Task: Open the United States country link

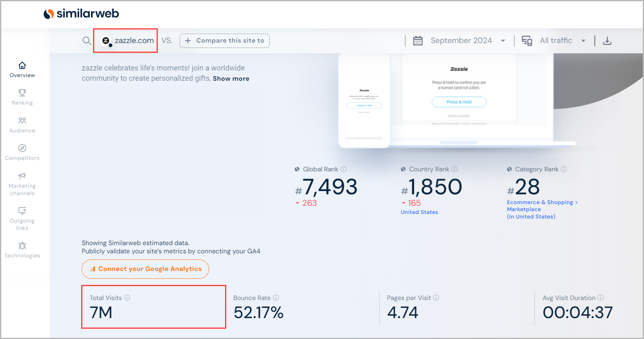Action: click(419, 212)
